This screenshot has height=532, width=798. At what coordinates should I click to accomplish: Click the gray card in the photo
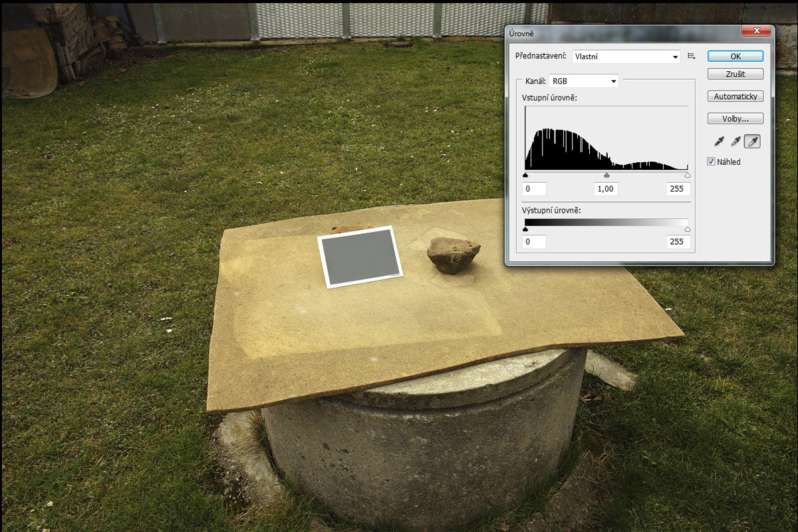pos(358,257)
